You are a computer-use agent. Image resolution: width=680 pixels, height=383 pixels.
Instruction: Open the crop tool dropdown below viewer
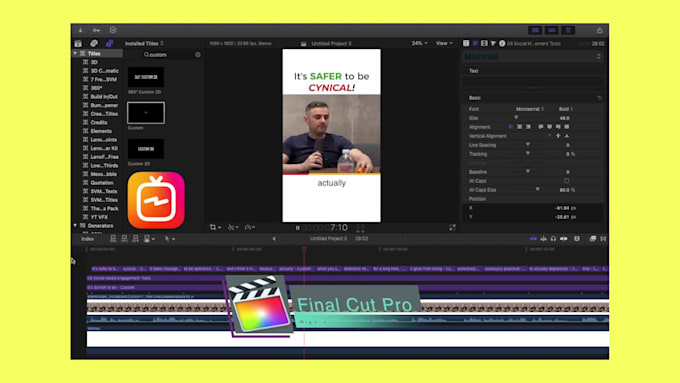[x=215, y=227]
